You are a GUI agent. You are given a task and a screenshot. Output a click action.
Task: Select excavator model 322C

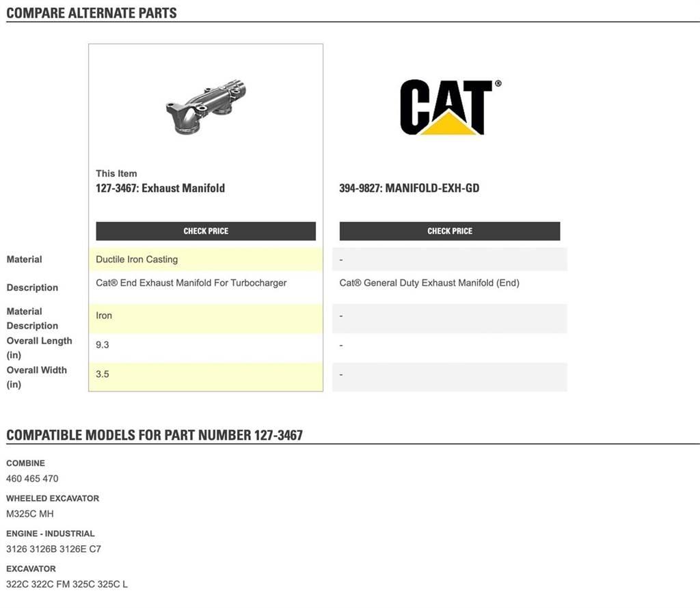point(16,584)
